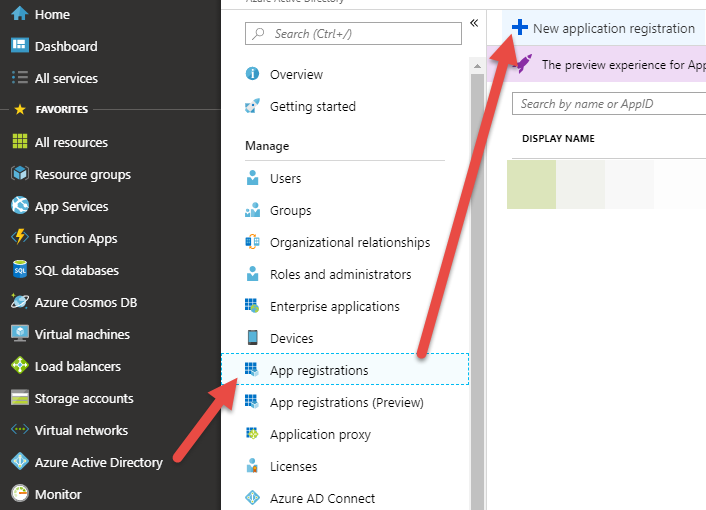Click the Virtual machines monitor icon
706x510 pixels.
19,333
